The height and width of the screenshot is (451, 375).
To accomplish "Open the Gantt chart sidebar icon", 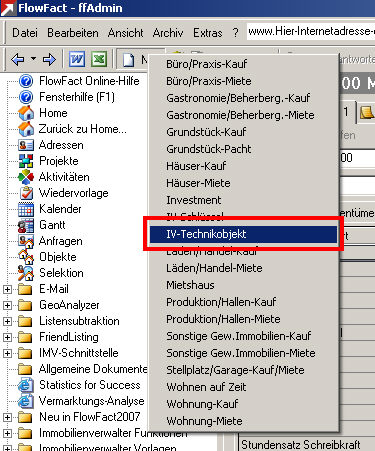I will [26, 225].
